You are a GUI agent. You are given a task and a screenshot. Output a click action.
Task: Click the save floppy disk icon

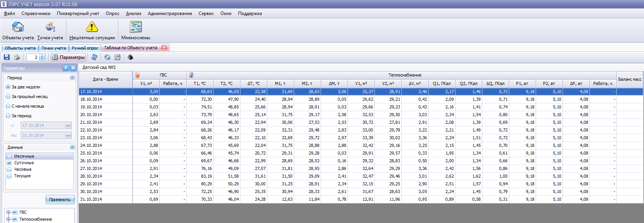[7, 57]
